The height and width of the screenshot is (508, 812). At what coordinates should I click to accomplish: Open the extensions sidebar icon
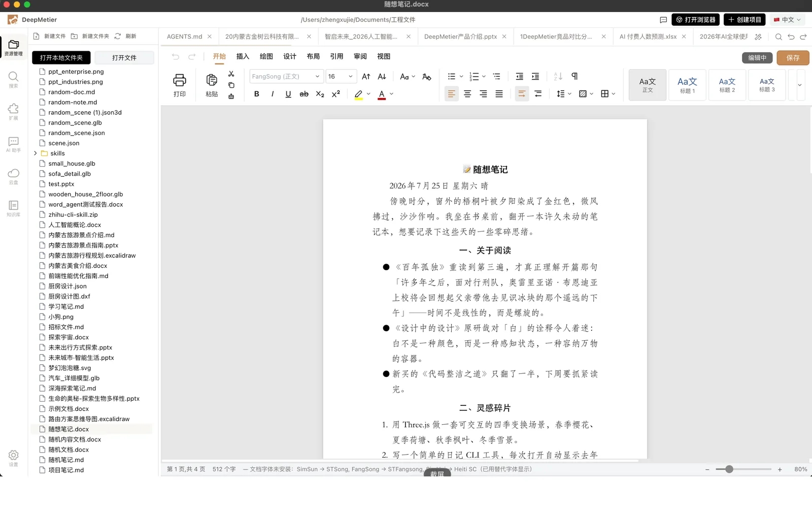click(x=14, y=112)
